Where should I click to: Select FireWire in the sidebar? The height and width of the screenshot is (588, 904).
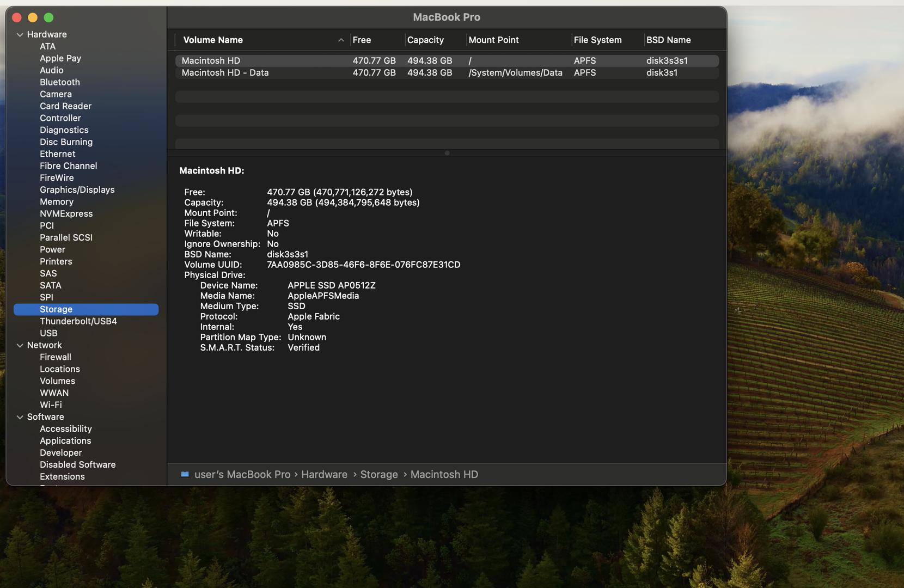pyautogui.click(x=57, y=178)
